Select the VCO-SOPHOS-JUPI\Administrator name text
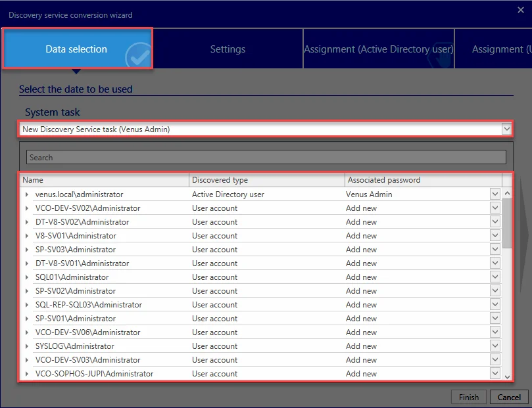Screen dimensions: 532x408 click(x=94, y=374)
